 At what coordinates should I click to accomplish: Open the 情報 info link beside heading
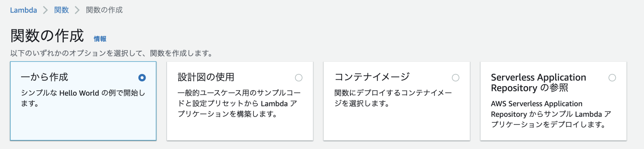[x=100, y=39]
